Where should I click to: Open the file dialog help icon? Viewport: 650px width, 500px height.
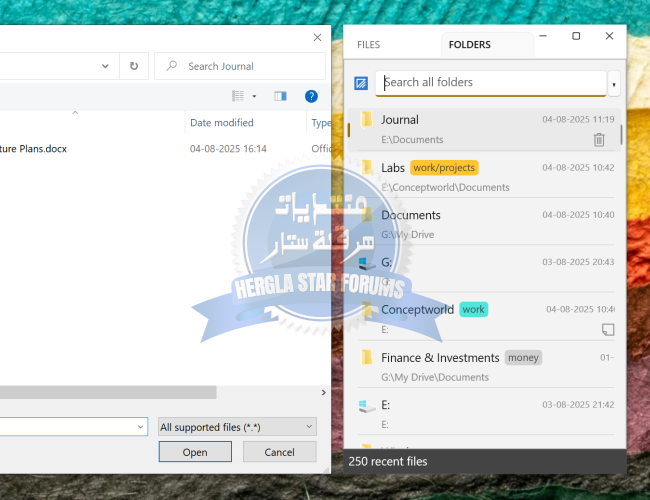[311, 96]
